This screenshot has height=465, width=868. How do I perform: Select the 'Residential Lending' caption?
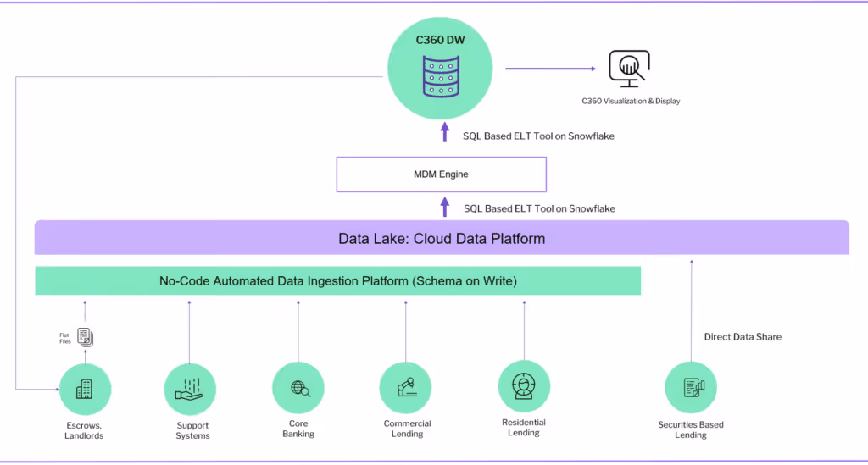524,428
